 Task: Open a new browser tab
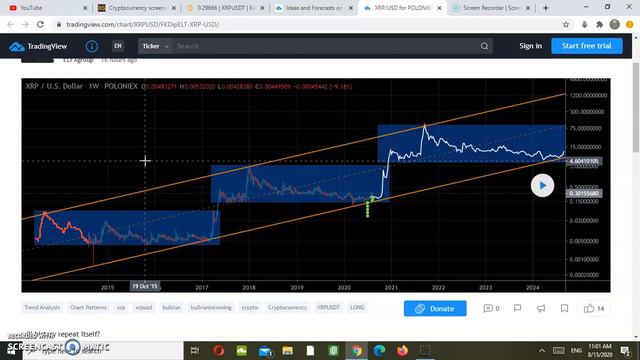point(546,8)
